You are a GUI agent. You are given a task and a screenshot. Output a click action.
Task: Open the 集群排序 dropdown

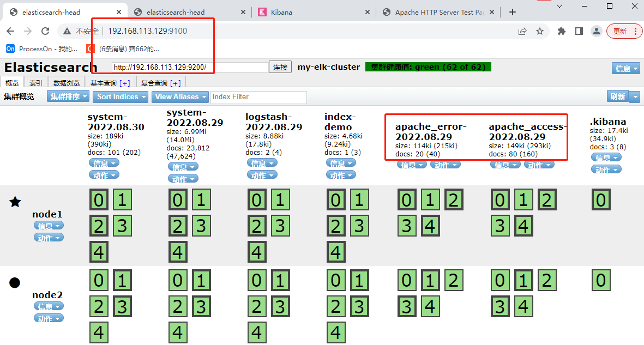click(68, 96)
